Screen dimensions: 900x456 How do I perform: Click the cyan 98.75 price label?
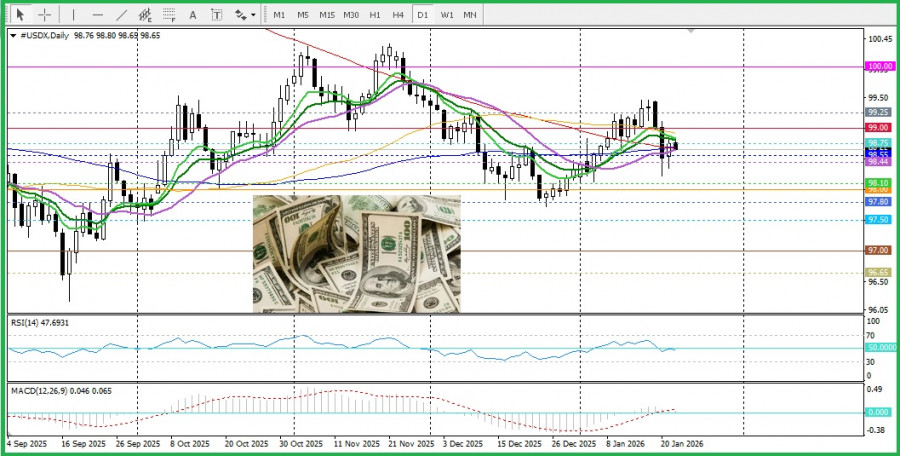[879, 143]
